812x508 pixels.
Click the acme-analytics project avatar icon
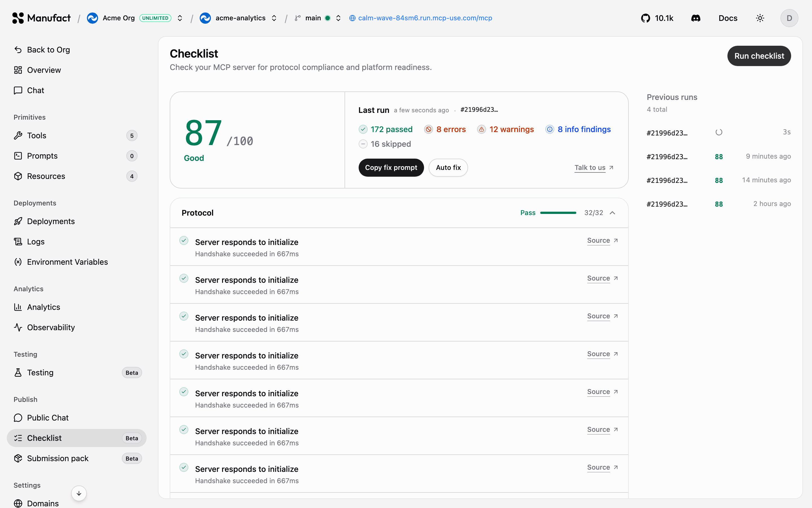pos(205,18)
